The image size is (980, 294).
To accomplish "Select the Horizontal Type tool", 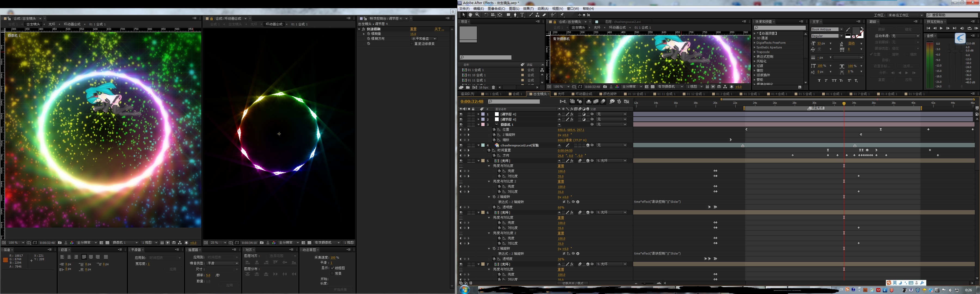I will (522, 15).
